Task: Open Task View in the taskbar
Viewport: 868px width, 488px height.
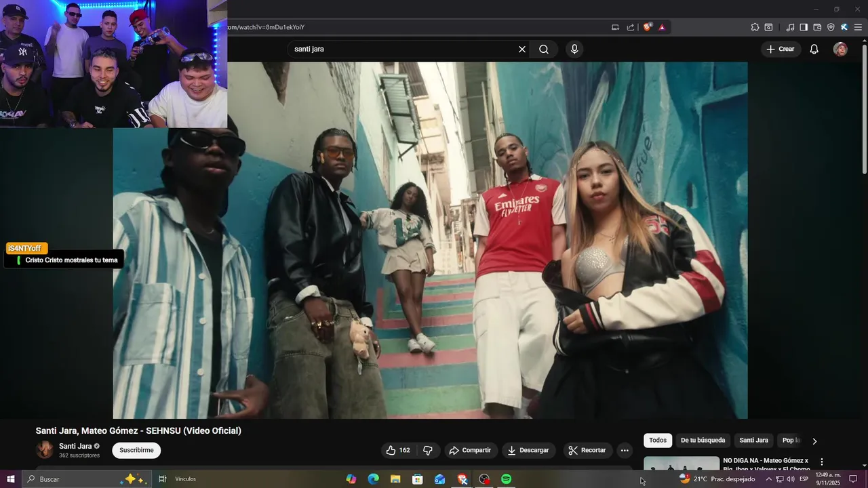Action: (x=163, y=479)
